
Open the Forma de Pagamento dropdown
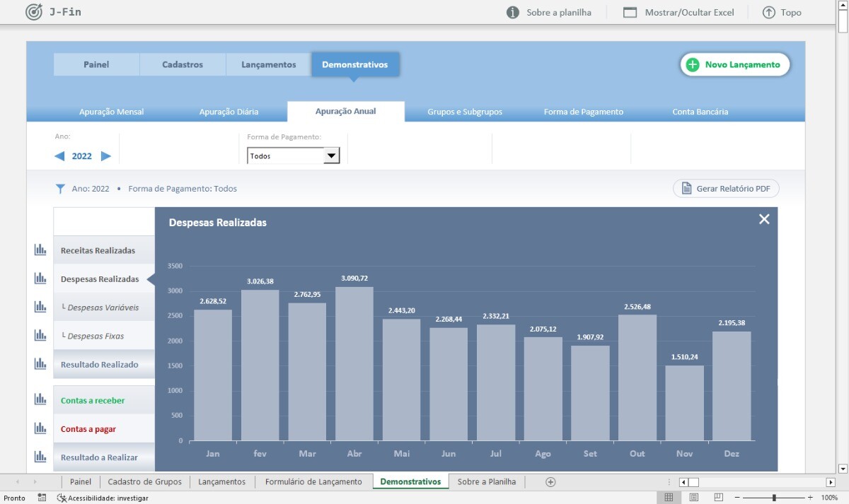pos(331,156)
